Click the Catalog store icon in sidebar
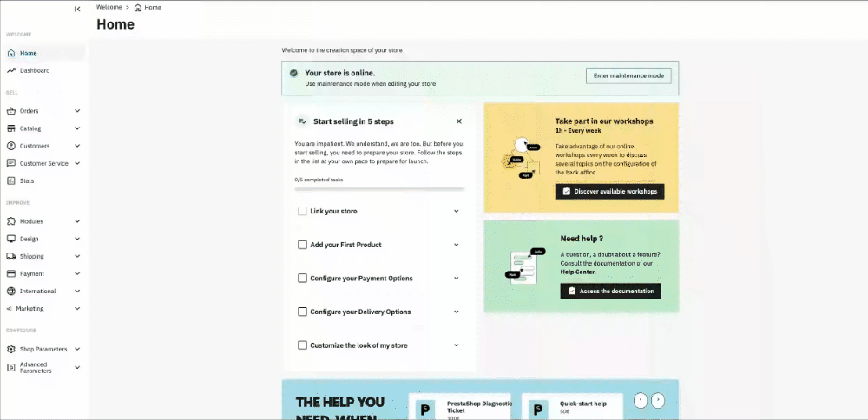Viewport: 868px width, 420px height. point(11,128)
